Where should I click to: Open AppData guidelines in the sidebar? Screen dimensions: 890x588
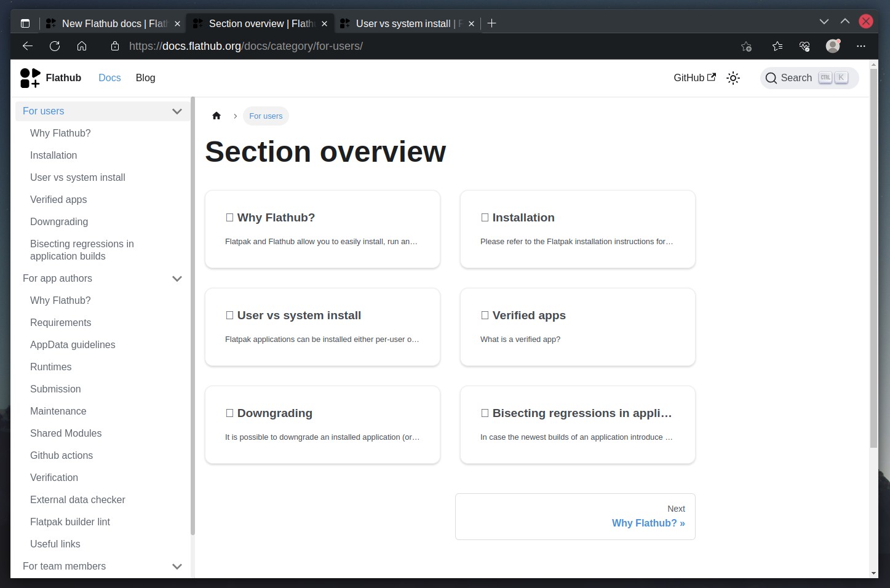tap(73, 345)
